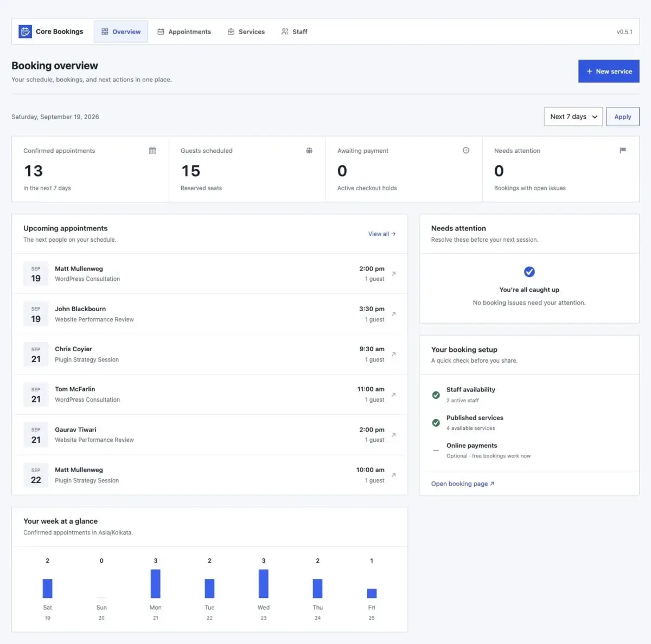This screenshot has width=651, height=644.
Task: Open the Overview tab
Action: [121, 31]
